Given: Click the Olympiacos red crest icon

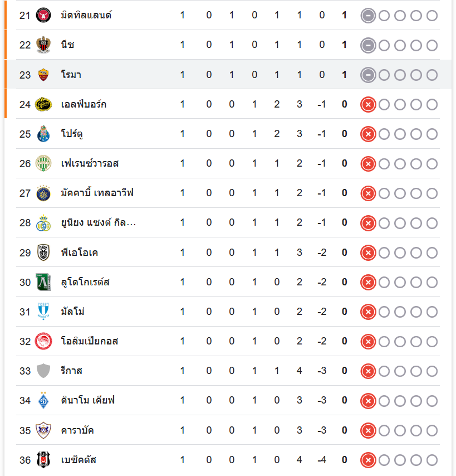Looking at the screenshot, I should pyautogui.click(x=43, y=341).
